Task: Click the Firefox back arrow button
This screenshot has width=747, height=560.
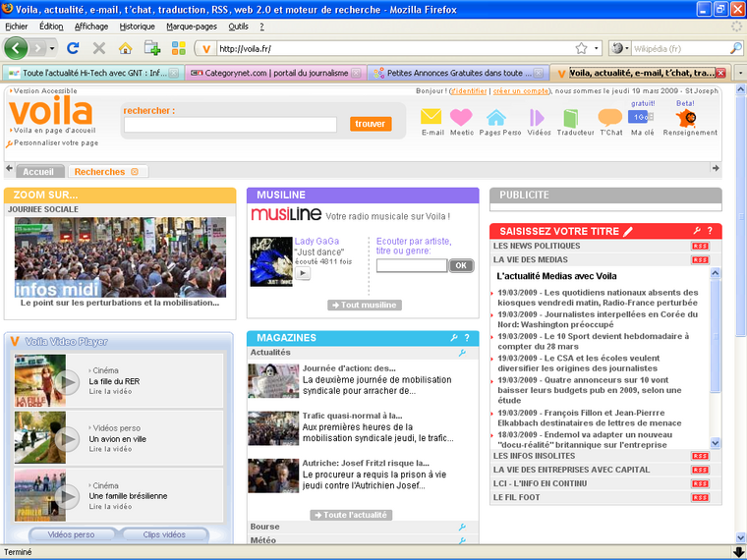Action: pyautogui.click(x=16, y=48)
